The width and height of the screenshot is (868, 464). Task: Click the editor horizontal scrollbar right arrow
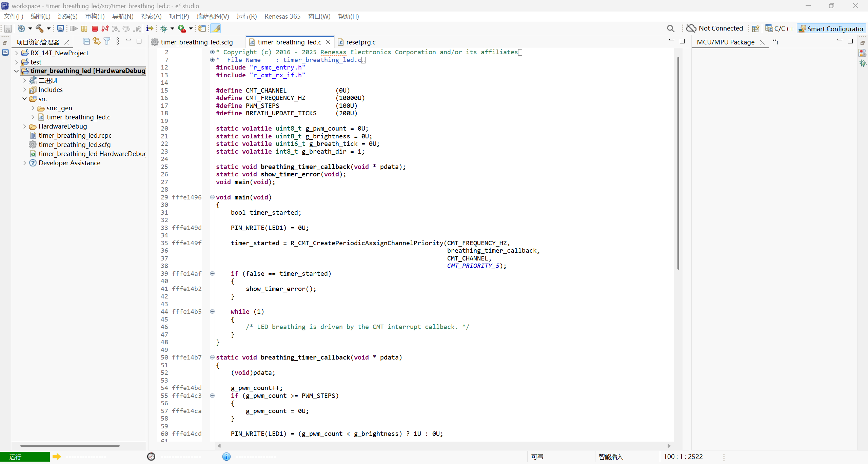[669, 446]
